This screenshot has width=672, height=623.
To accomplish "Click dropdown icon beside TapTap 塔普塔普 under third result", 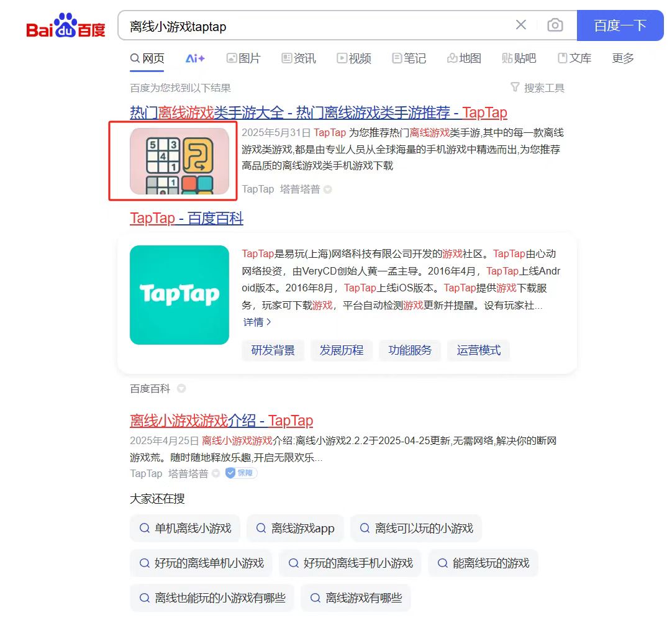I will 216,473.
